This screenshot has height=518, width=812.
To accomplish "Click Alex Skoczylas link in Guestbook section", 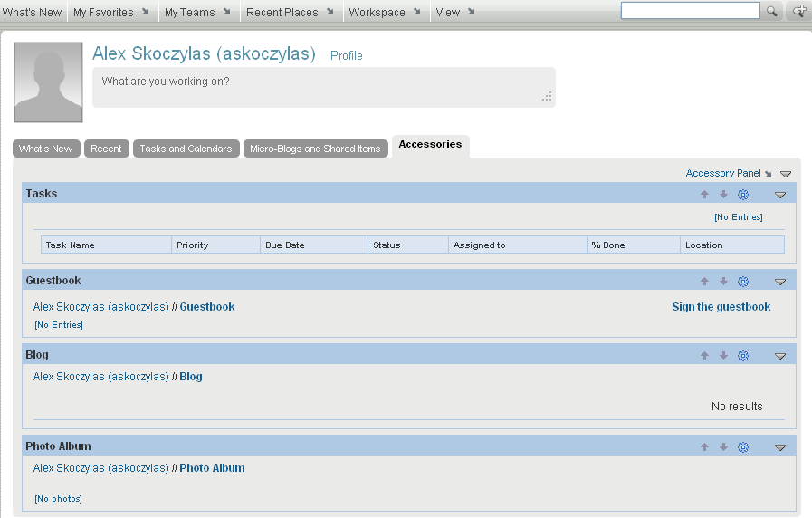I will [x=101, y=307].
